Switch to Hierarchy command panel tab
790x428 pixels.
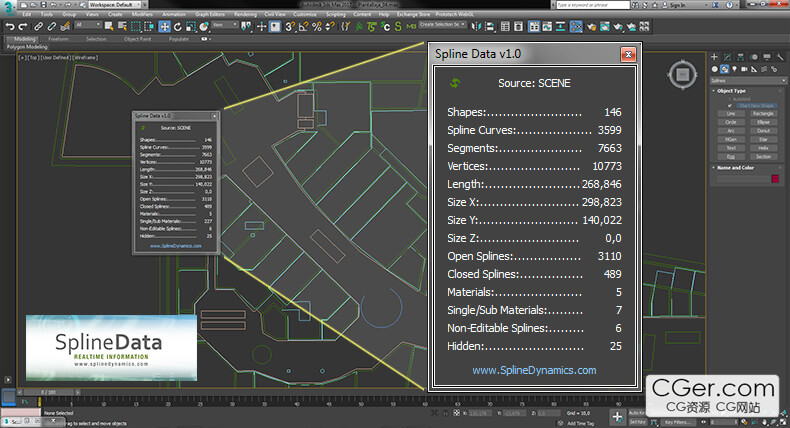tap(740, 57)
